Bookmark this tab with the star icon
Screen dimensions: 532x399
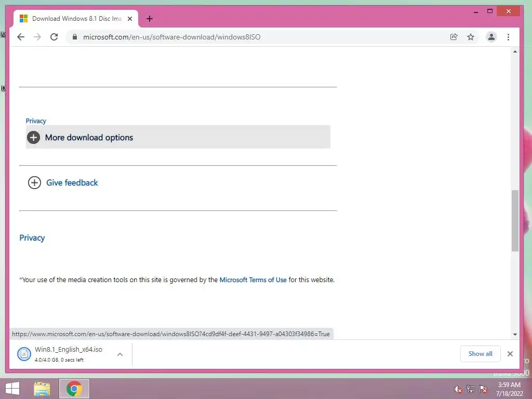(x=471, y=37)
